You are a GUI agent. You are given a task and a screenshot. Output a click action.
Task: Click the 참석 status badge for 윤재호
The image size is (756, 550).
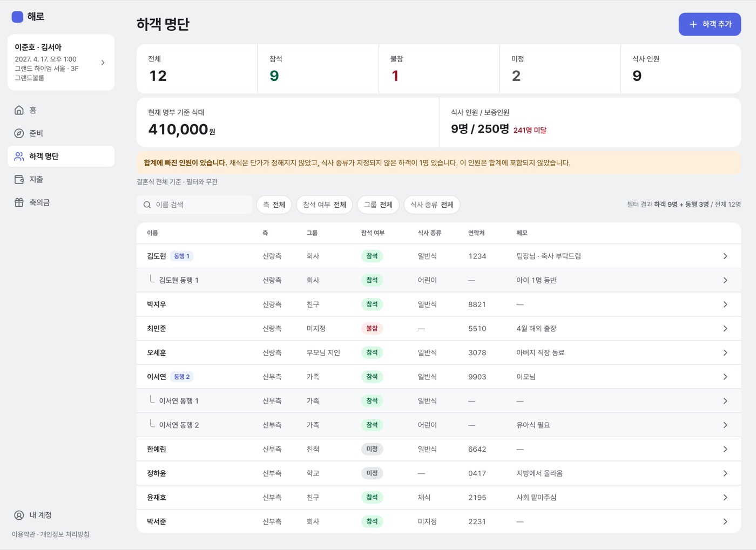[x=372, y=498]
